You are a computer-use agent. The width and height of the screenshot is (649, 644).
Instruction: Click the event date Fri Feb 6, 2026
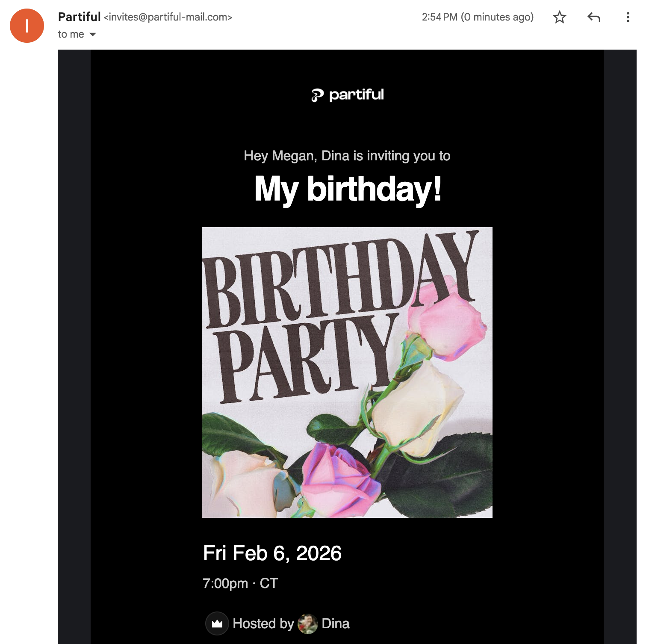point(272,553)
